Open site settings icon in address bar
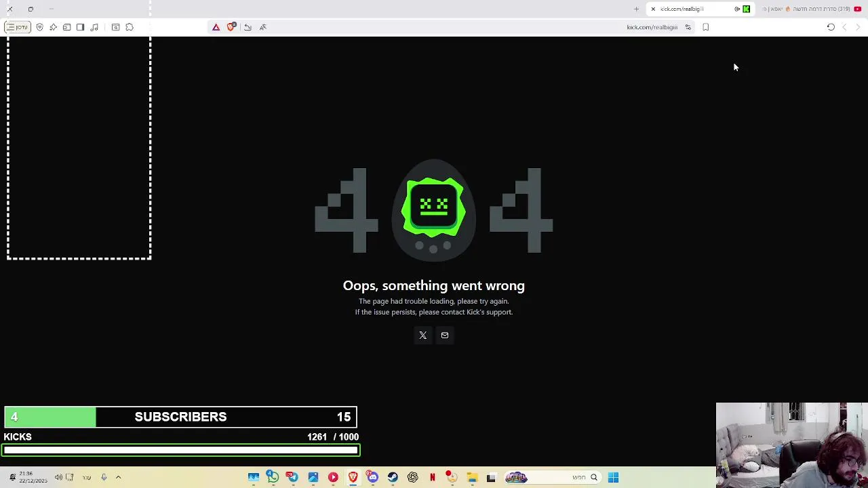Screen dimensions: 868x488 [x=688, y=27]
